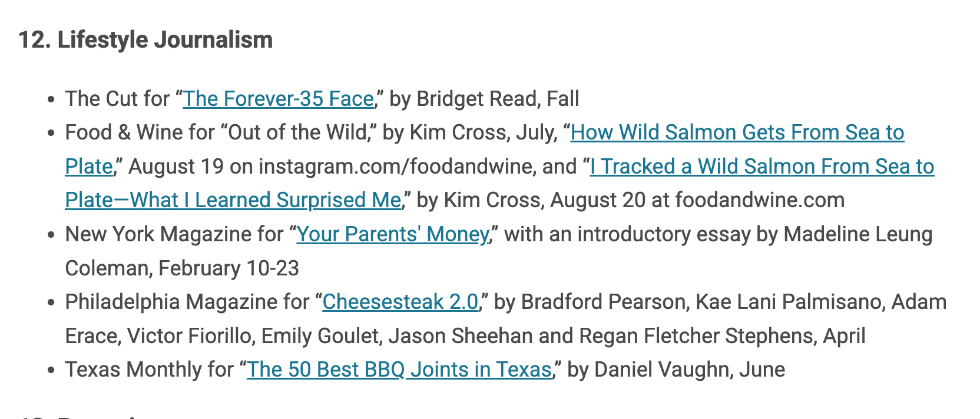Open "How Wild Salmon Gets From Sea" link
This screenshot has height=419, width=980.
point(737,133)
